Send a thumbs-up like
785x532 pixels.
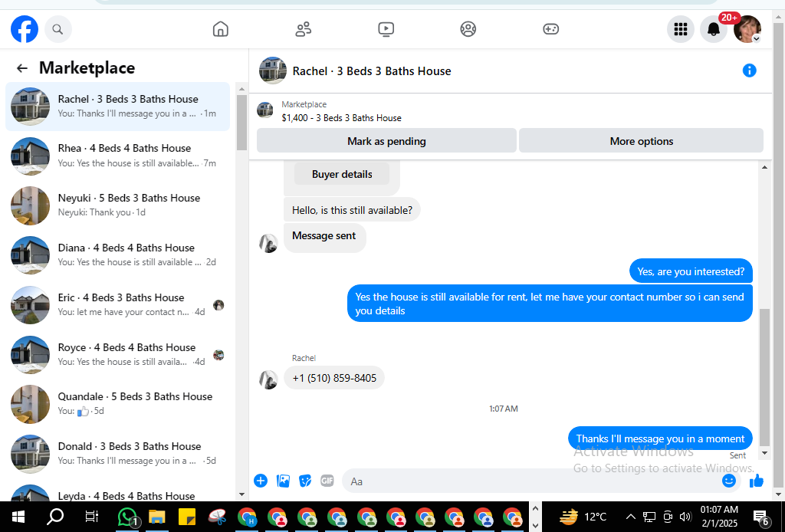click(757, 481)
